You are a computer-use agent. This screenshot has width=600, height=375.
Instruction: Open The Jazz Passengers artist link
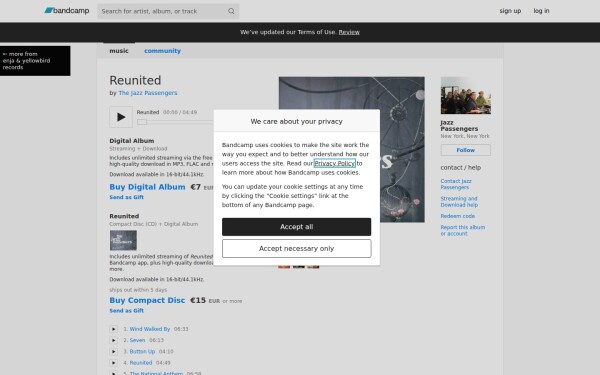point(148,93)
